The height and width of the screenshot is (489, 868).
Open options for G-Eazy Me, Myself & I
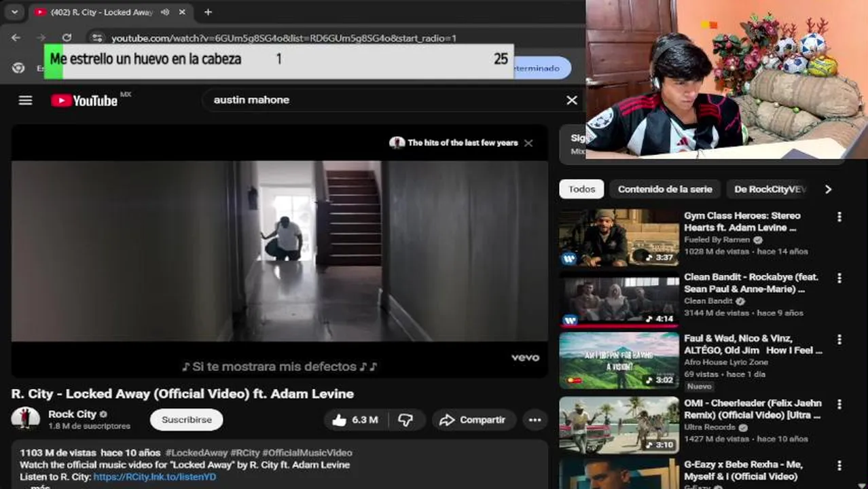pyautogui.click(x=839, y=465)
